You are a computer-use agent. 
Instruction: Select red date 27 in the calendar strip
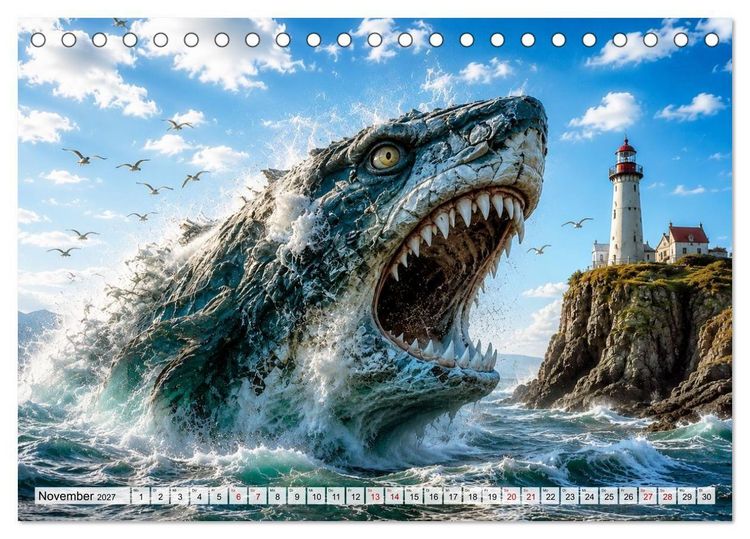point(648,496)
